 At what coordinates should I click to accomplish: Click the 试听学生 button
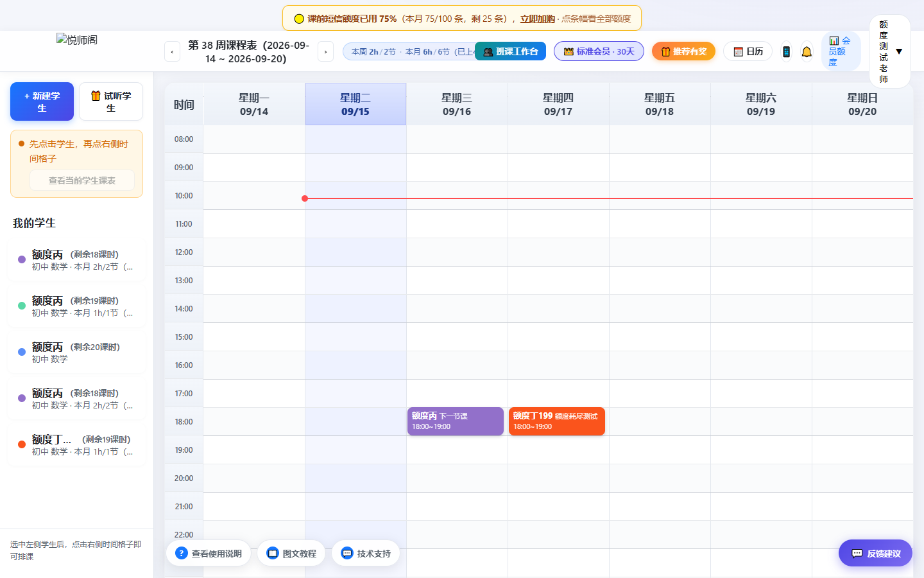pos(111,101)
